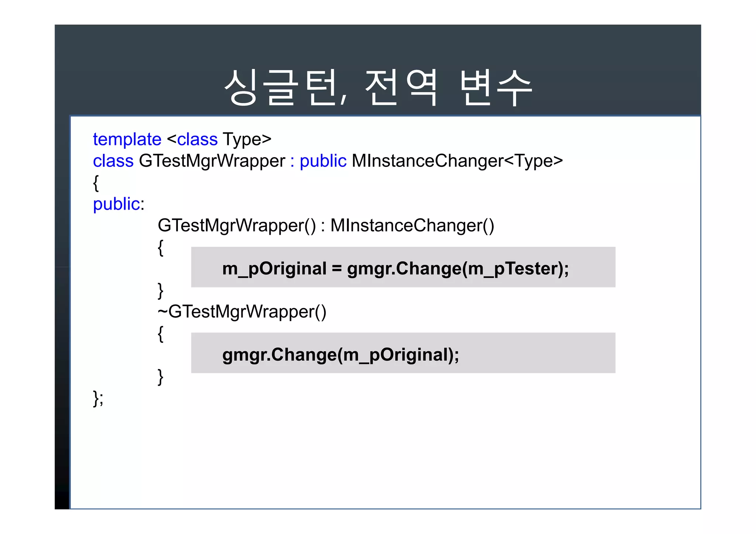Click the destructor line '~GTestMgrWrapper()'
Screen dimensions: 756x534
tap(242, 312)
